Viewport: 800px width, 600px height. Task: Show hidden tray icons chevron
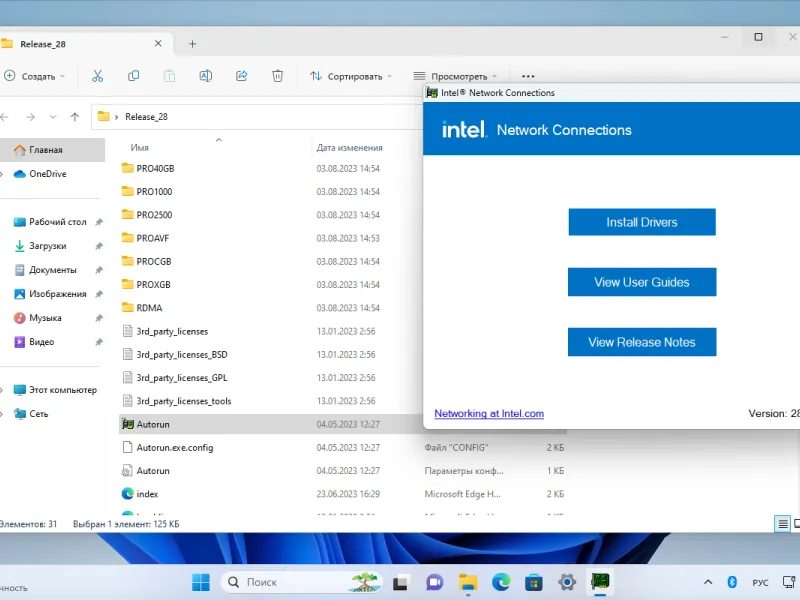708,582
